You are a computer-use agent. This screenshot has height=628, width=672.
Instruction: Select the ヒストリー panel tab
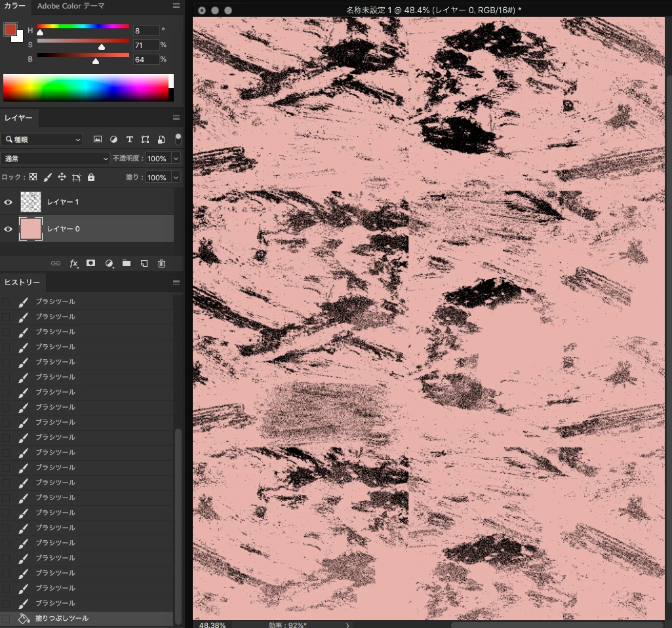click(22, 282)
